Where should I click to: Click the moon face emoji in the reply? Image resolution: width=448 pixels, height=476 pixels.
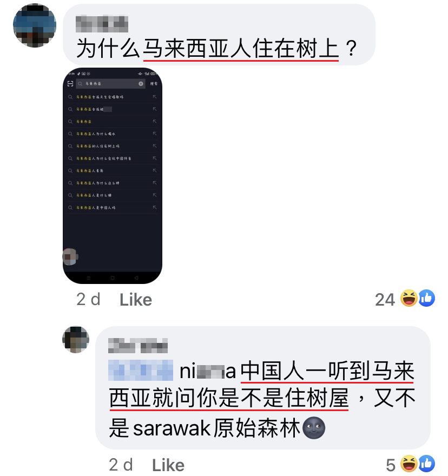[314, 428]
